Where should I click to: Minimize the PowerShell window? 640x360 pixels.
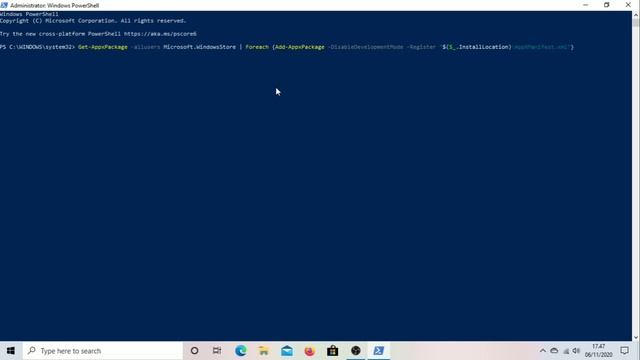tap(586, 5)
